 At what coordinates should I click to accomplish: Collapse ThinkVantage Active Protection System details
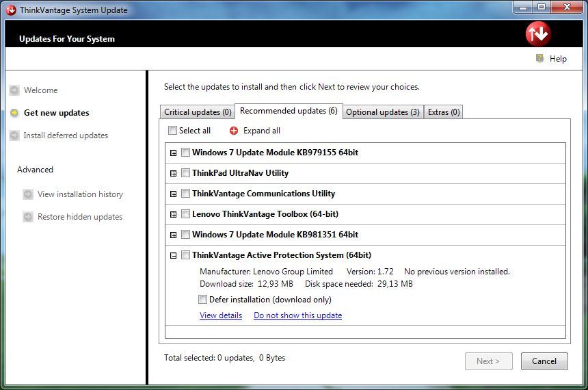173,256
